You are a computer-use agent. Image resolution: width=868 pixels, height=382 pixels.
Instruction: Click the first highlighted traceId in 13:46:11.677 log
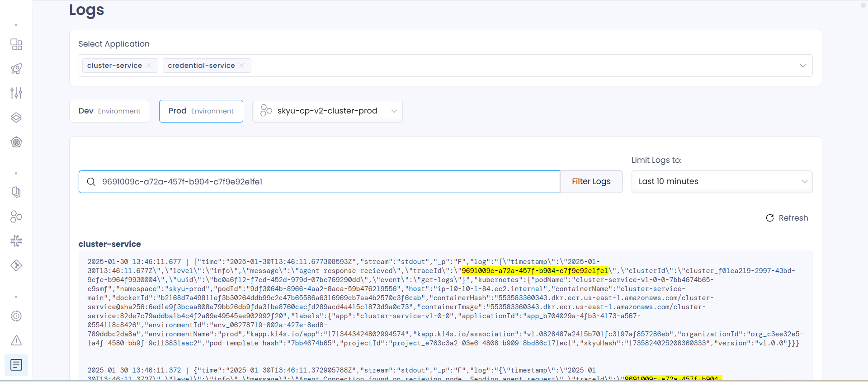click(535, 271)
